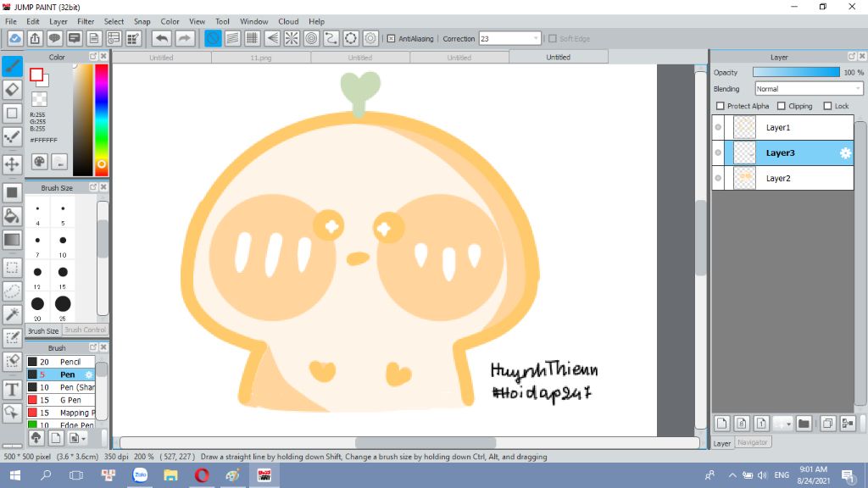Activate the Magic Wand tool

pyautogui.click(x=12, y=314)
